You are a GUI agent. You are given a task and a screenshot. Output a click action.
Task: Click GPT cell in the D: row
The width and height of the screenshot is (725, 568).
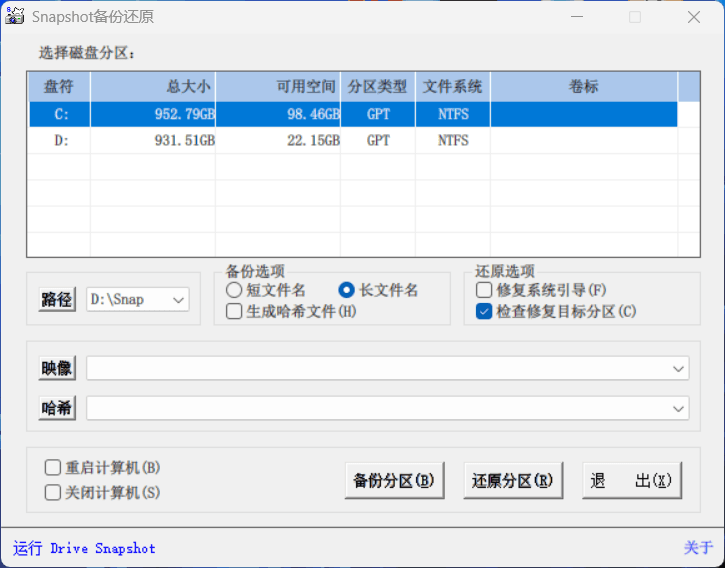coord(378,140)
